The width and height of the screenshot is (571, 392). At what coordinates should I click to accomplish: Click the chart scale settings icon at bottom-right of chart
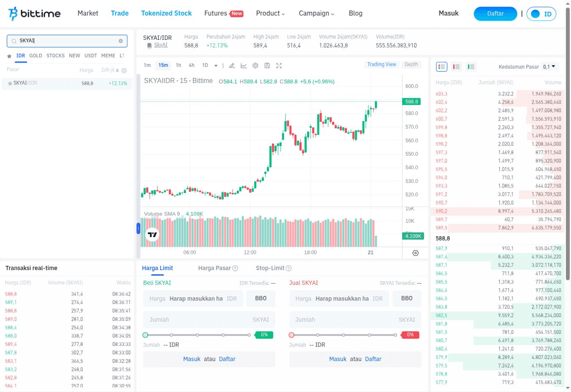tap(416, 253)
